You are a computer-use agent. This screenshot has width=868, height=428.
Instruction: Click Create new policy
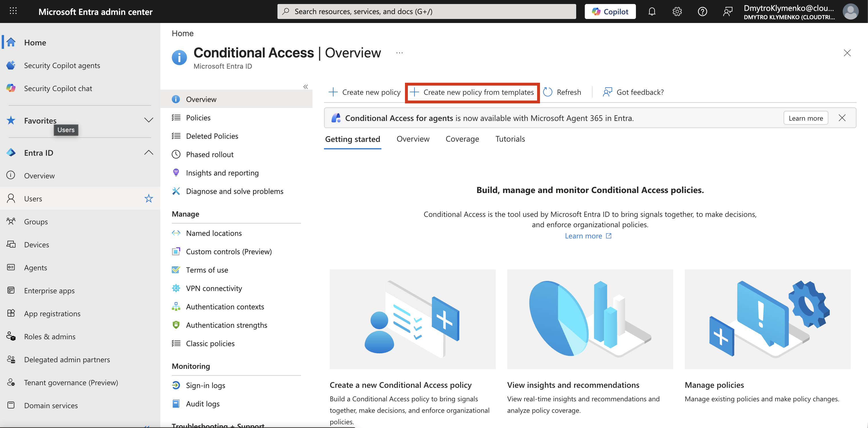pyautogui.click(x=364, y=92)
